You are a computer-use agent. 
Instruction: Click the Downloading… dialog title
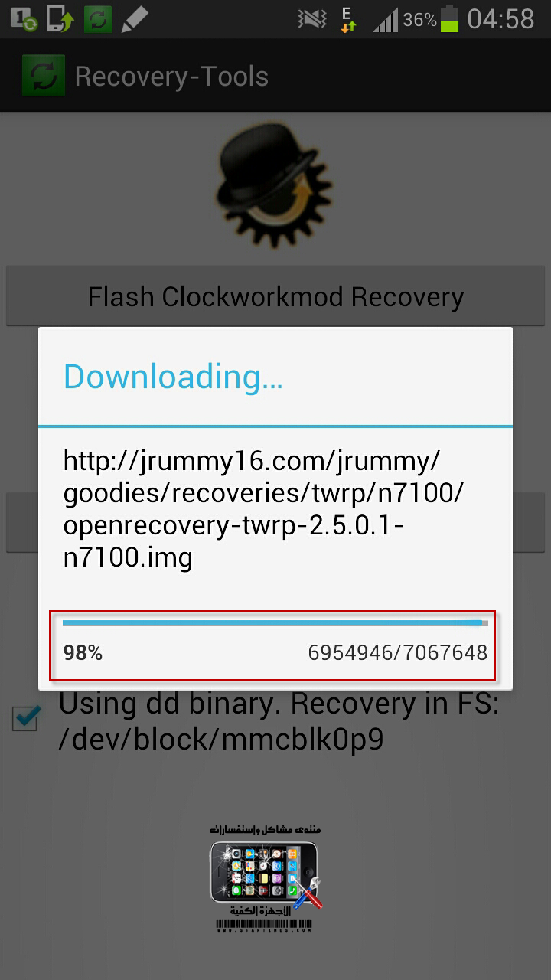pyautogui.click(x=173, y=377)
